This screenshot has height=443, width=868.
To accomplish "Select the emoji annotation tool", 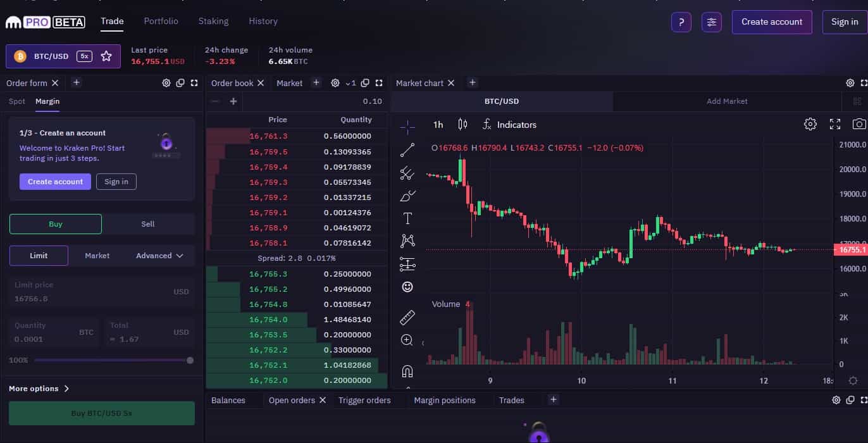I will click(407, 286).
